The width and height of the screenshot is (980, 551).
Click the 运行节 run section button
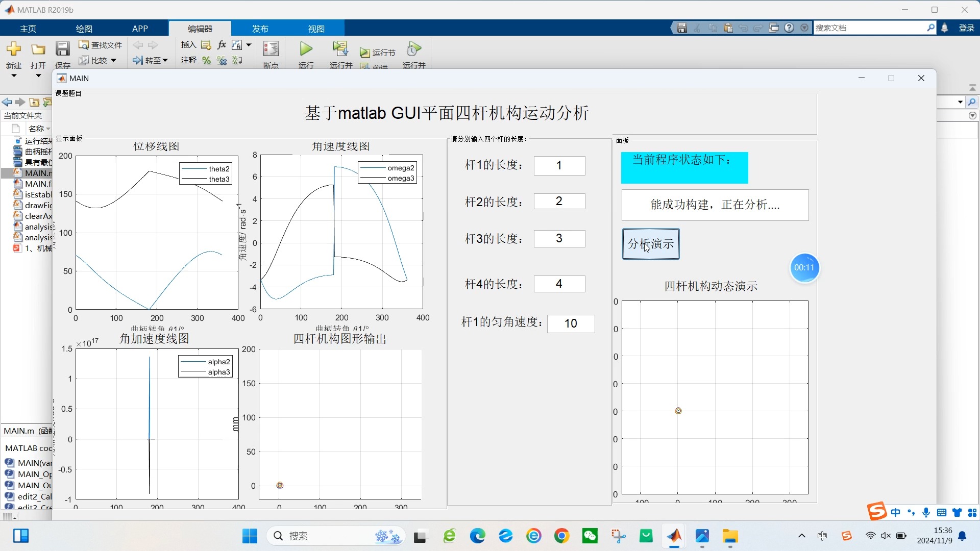click(x=378, y=53)
